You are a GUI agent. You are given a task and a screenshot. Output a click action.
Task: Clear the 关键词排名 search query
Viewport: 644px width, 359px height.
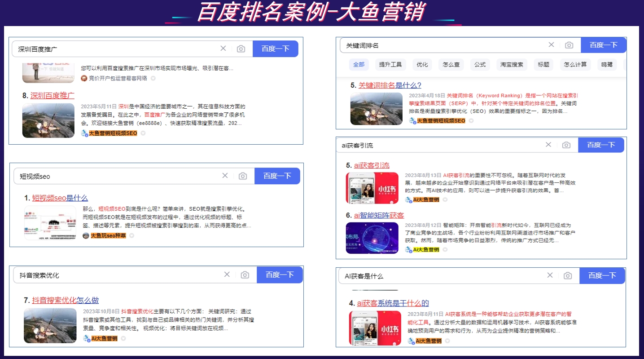pos(552,44)
